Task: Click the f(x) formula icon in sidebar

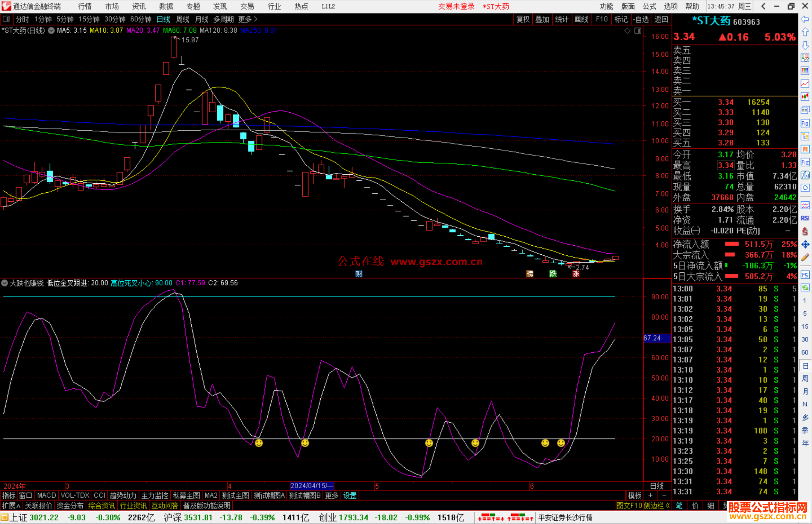Action: click(x=805, y=175)
